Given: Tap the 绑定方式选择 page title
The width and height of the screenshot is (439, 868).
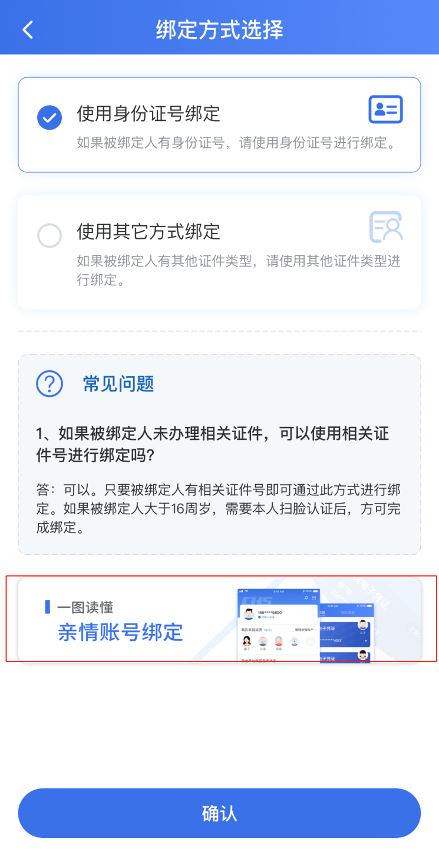Looking at the screenshot, I should (220, 29).
